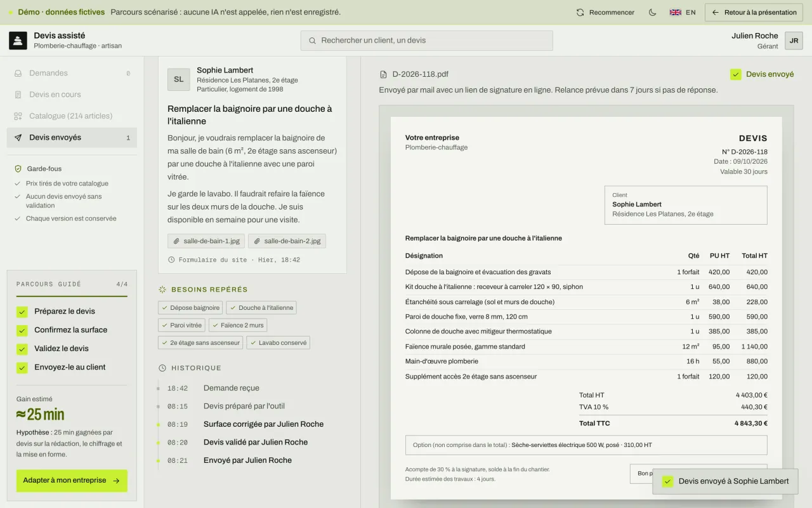Screen dimensions: 812x508
Task: Click the checkbox in the Sophie Lambert toast
Action: coord(667,481)
